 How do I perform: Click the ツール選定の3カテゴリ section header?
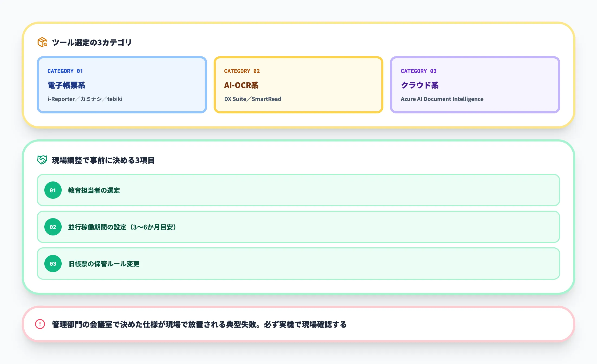click(92, 42)
